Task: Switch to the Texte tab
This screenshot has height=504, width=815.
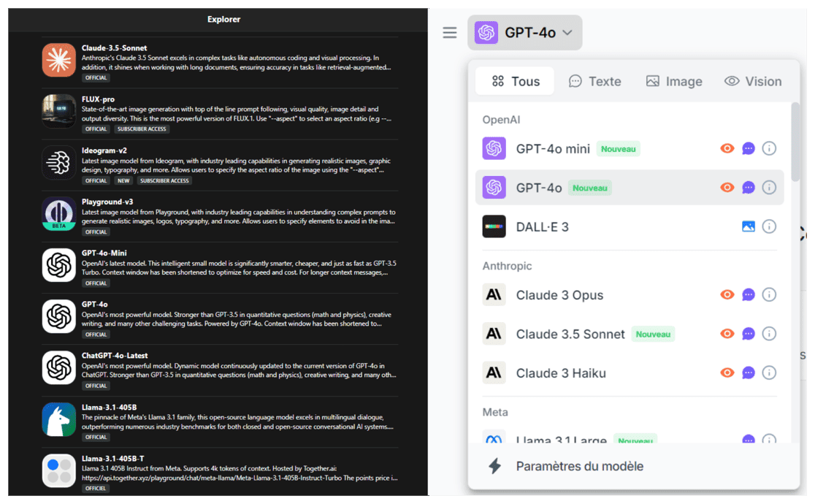Action: [595, 81]
